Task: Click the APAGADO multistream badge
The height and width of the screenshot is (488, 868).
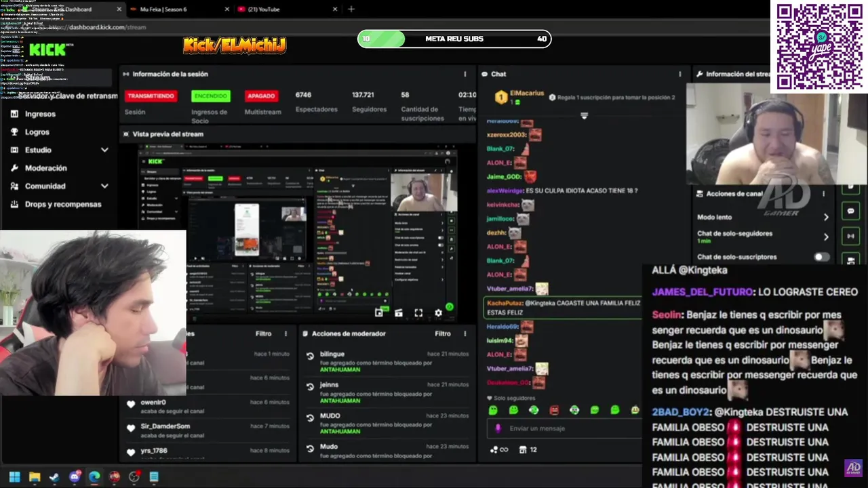Action: click(261, 96)
